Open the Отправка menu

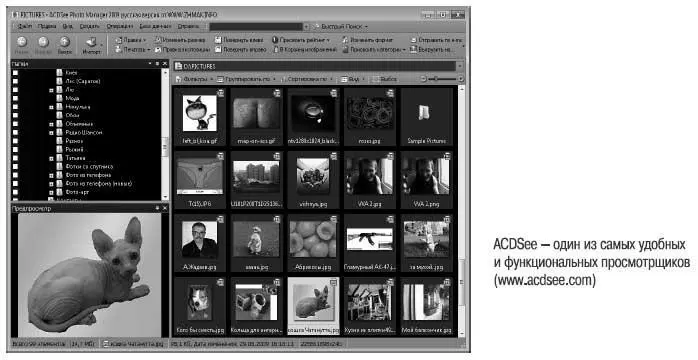(x=188, y=27)
